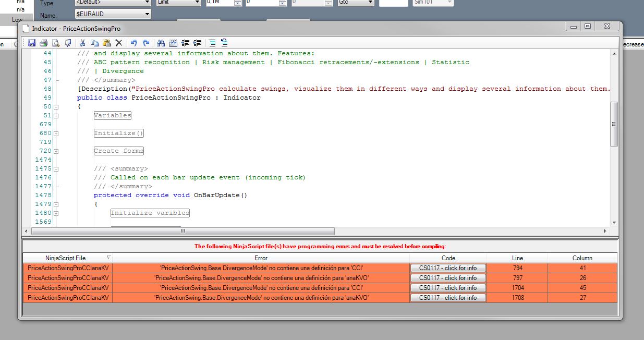Select the 'CCI' error message on line 794
The width and height of the screenshot is (644, 340).
pos(261,268)
